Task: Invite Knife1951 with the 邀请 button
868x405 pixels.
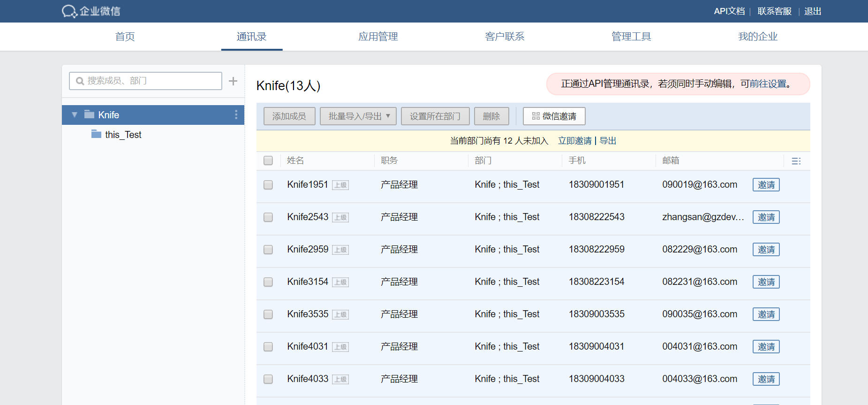Action: [x=766, y=185]
